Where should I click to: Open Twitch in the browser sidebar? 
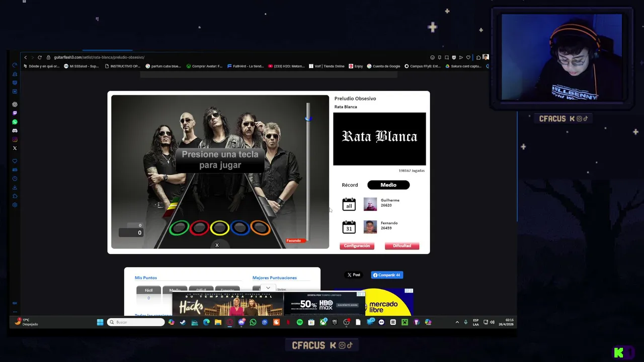15,113
